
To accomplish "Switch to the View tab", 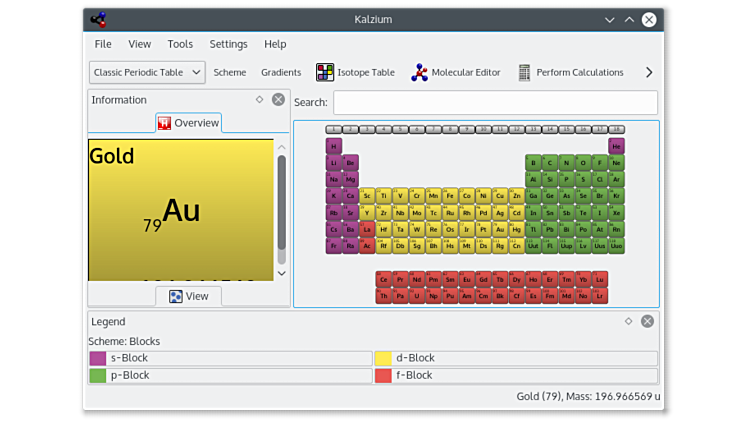I will (x=188, y=296).
